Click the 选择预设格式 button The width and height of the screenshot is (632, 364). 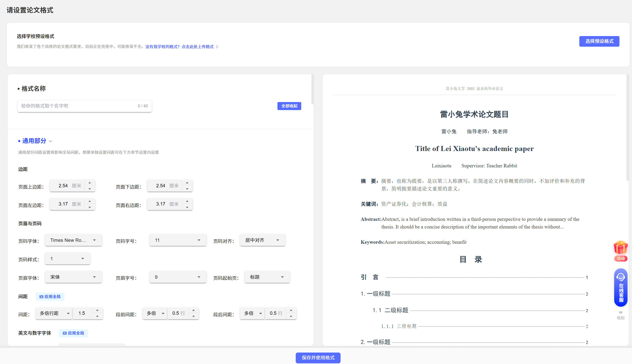(599, 41)
